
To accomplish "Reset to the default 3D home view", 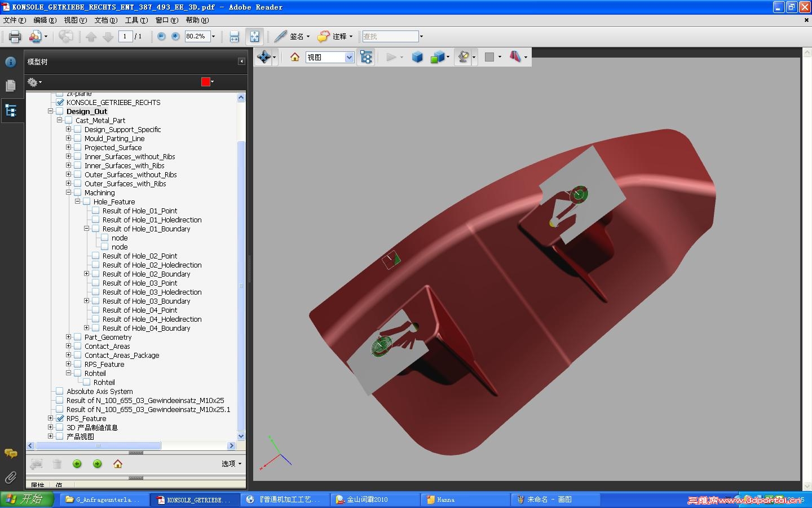I will (294, 57).
